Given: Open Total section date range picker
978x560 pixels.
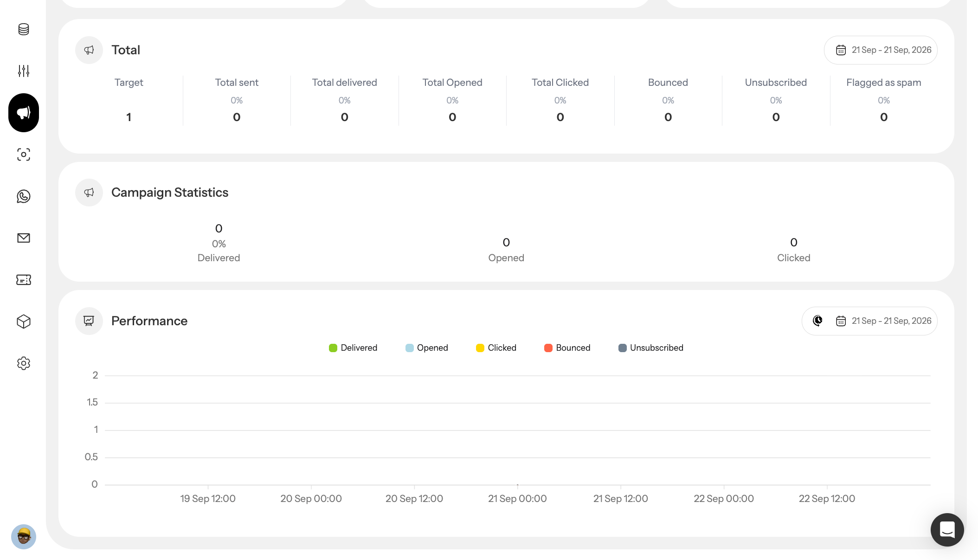Looking at the screenshot, I should [881, 50].
